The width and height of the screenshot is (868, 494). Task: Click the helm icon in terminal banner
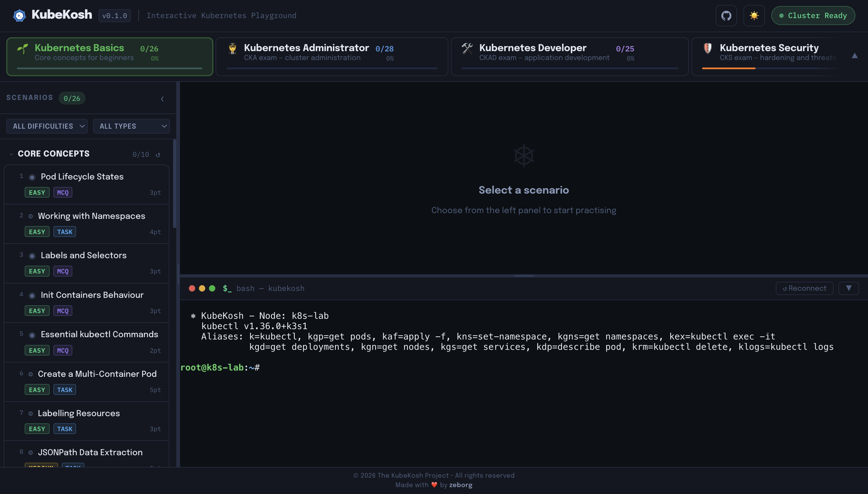coord(193,316)
